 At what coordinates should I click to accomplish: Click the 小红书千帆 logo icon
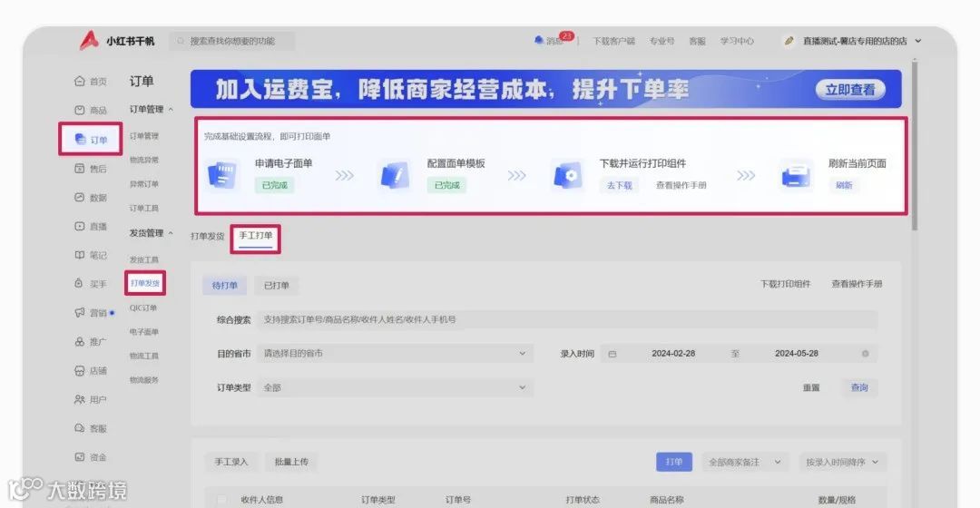coord(89,40)
